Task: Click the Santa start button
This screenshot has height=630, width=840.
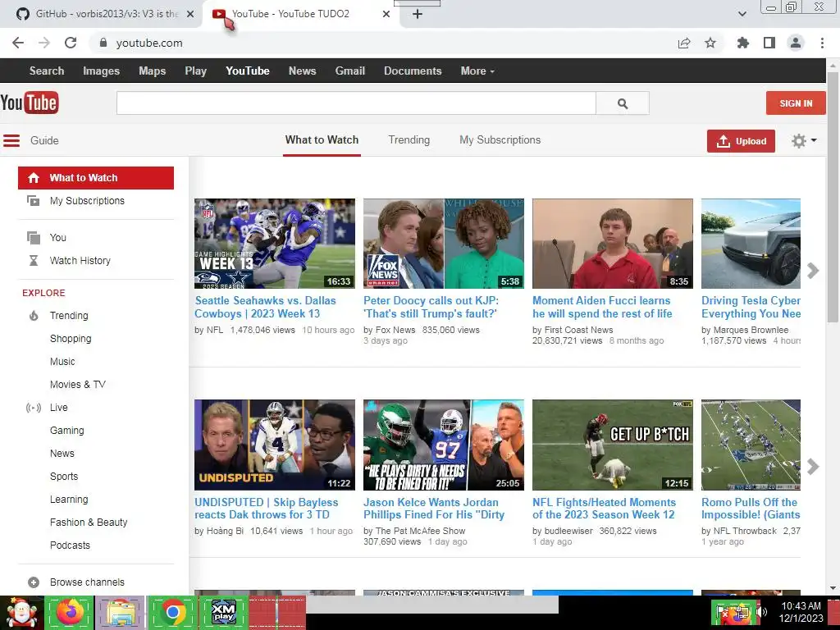Action: tap(21, 613)
